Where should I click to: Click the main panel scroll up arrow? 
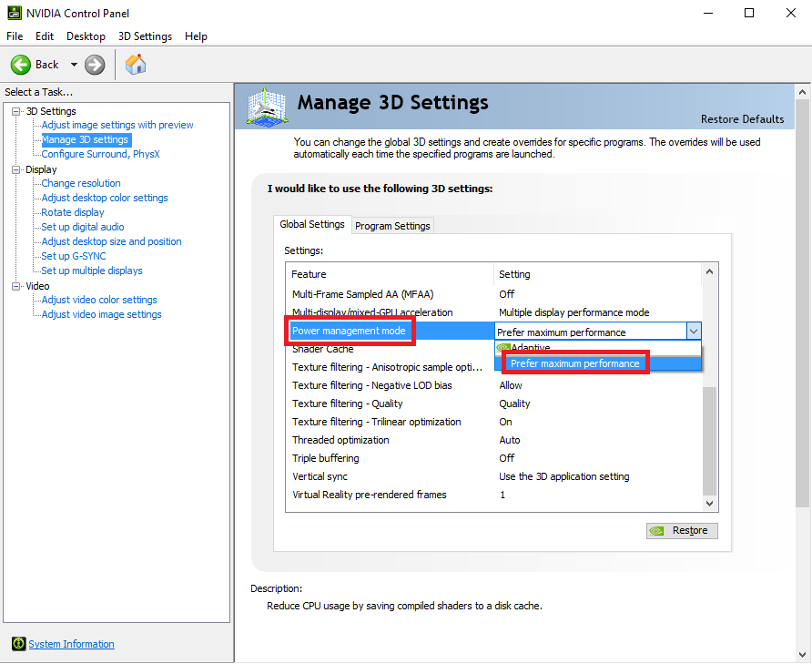(802, 92)
